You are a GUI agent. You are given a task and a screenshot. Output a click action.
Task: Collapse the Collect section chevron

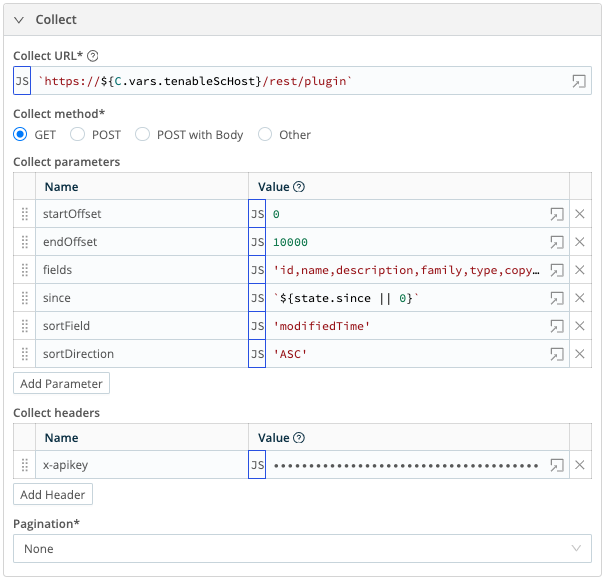click(19, 20)
